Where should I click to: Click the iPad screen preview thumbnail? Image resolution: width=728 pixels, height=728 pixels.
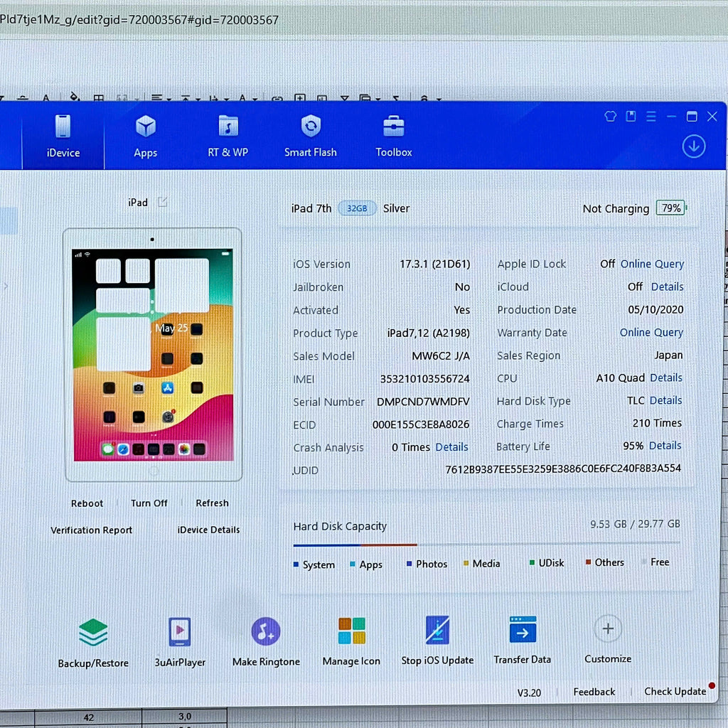tap(152, 354)
